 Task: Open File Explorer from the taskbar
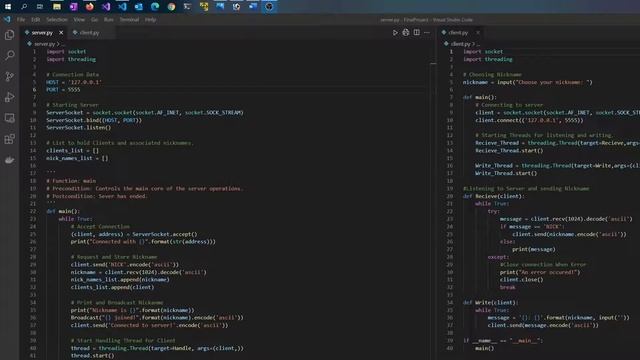coord(57,7)
